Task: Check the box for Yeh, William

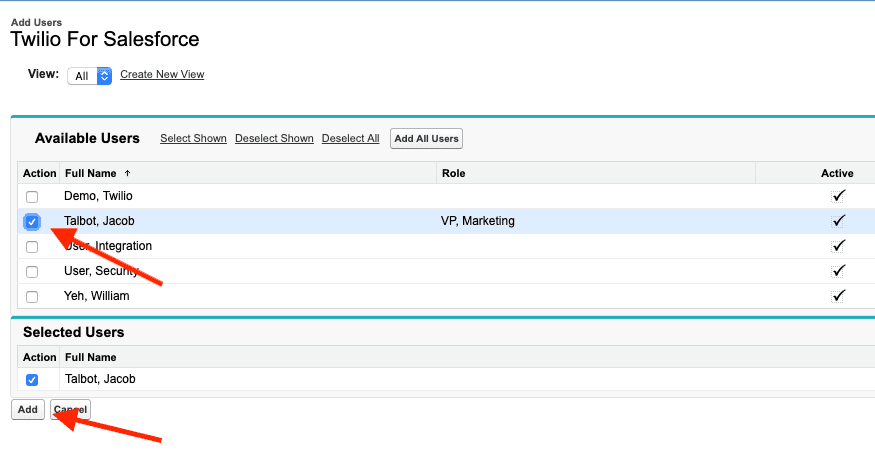Action: click(32, 297)
